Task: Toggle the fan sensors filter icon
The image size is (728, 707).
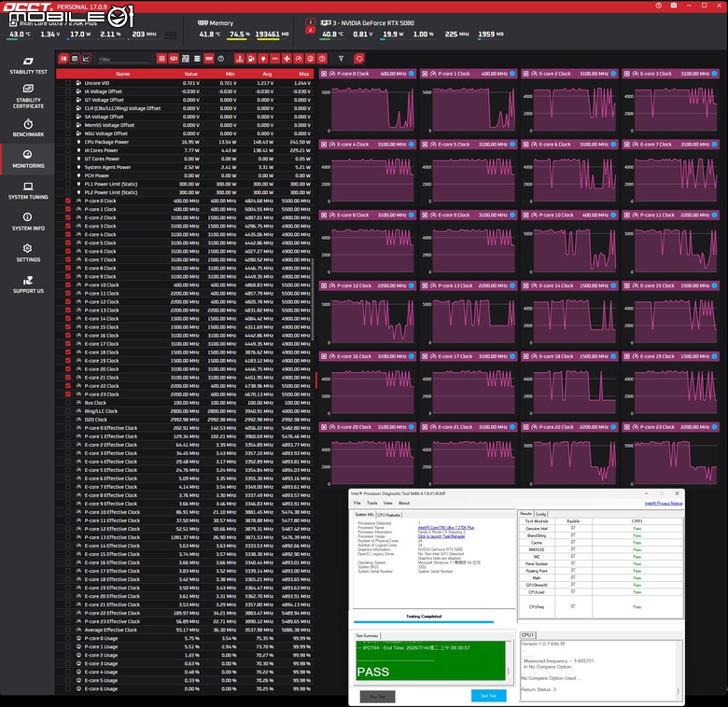Action: click(287, 59)
